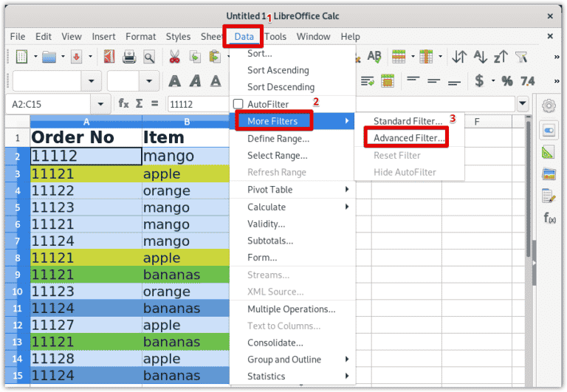Click the Sum sigma button
This screenshot has height=392, width=567.
(139, 105)
